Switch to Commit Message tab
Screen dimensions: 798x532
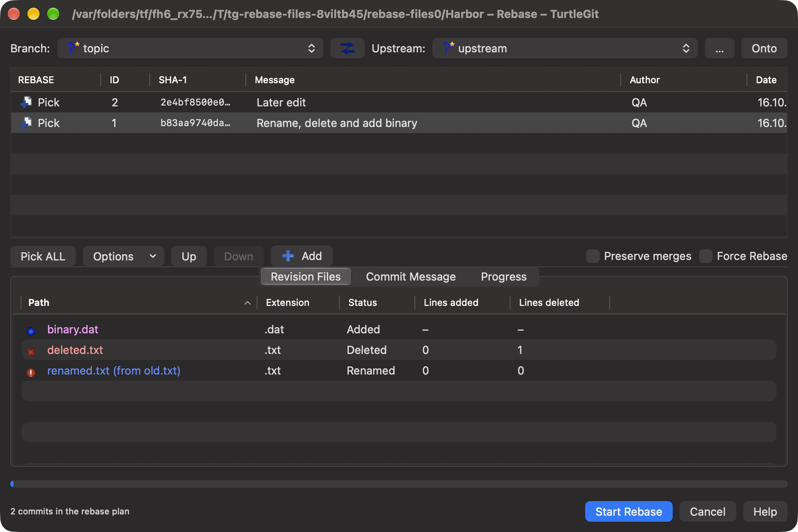[x=411, y=277]
